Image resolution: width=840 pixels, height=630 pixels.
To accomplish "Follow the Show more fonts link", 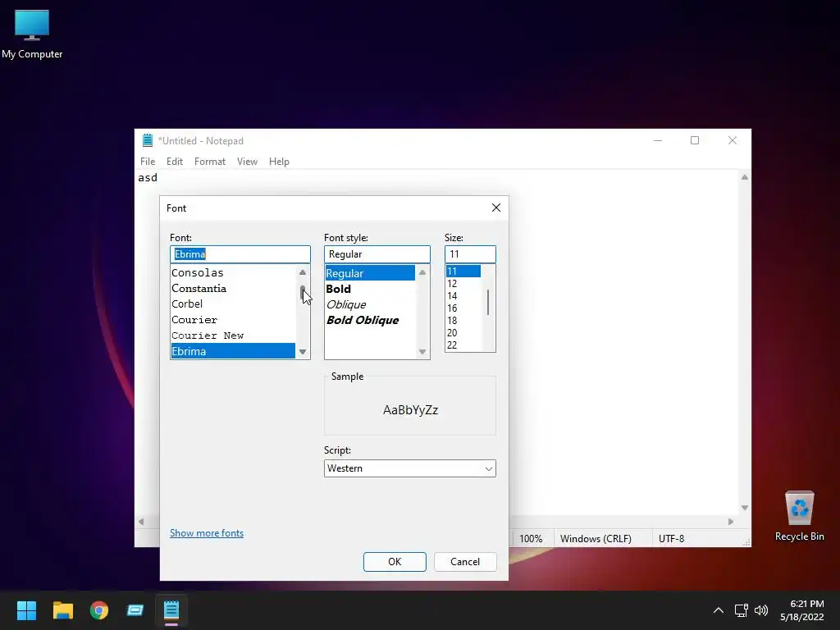I will click(x=207, y=533).
